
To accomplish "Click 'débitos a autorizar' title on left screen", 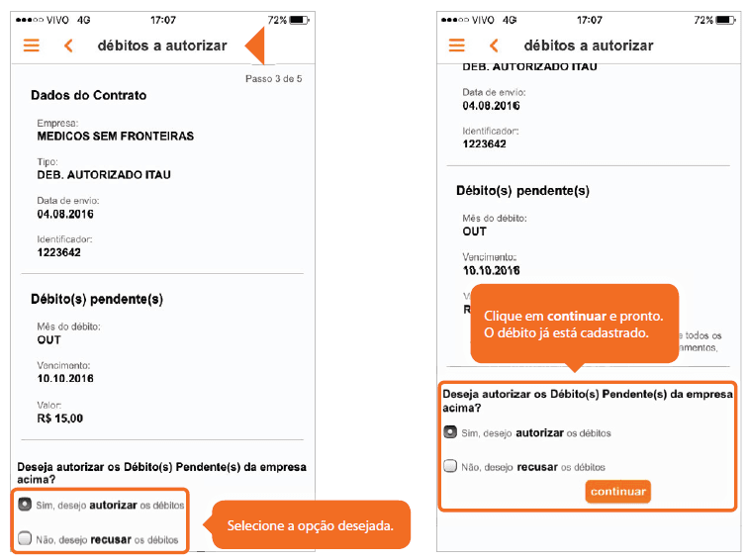I will coord(162,46).
